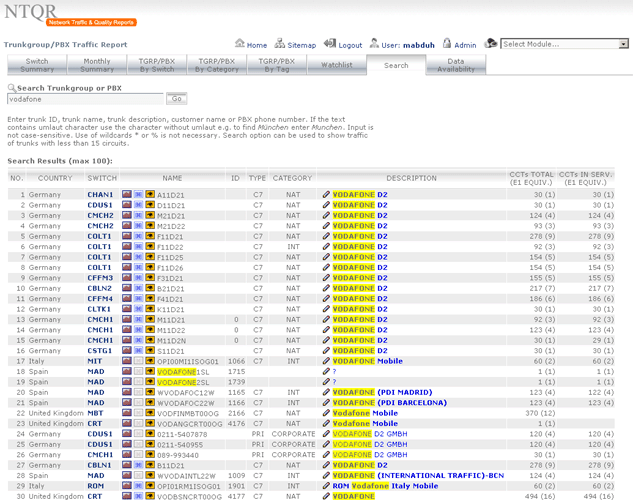The image size is (633, 500).
Task: Click the blue icon in row B21D21
Action: (x=138, y=288)
